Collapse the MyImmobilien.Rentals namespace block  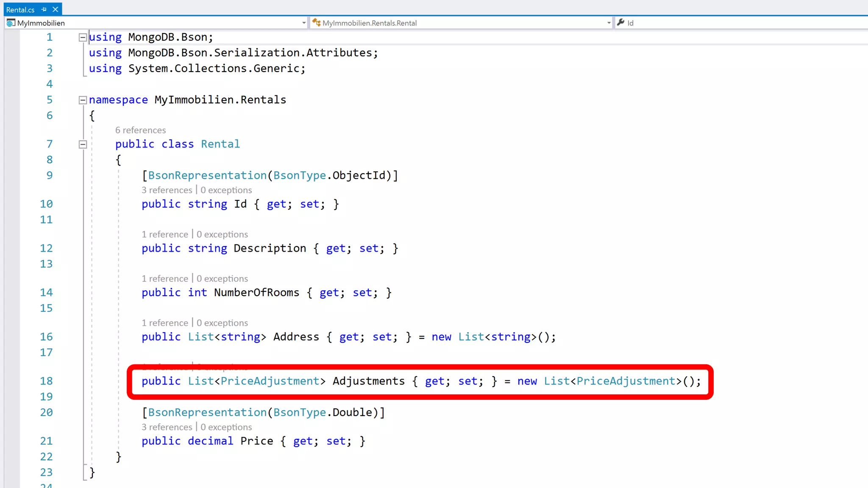(x=83, y=100)
